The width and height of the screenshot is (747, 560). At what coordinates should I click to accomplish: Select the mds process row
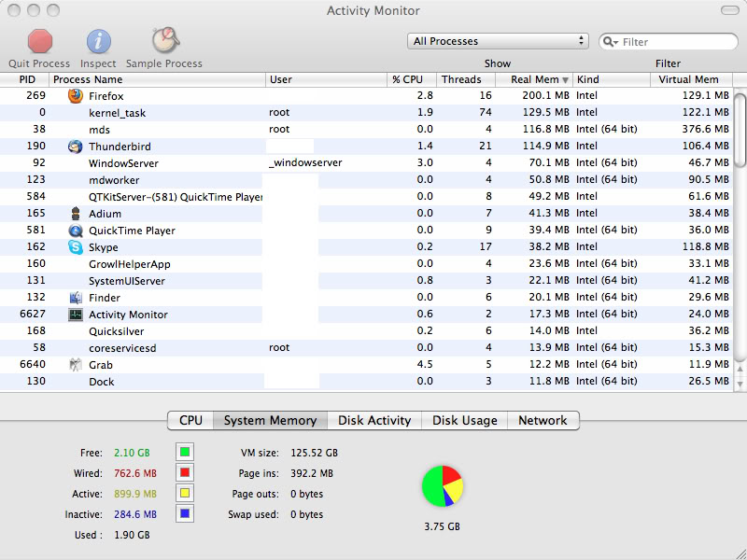[x=366, y=130]
